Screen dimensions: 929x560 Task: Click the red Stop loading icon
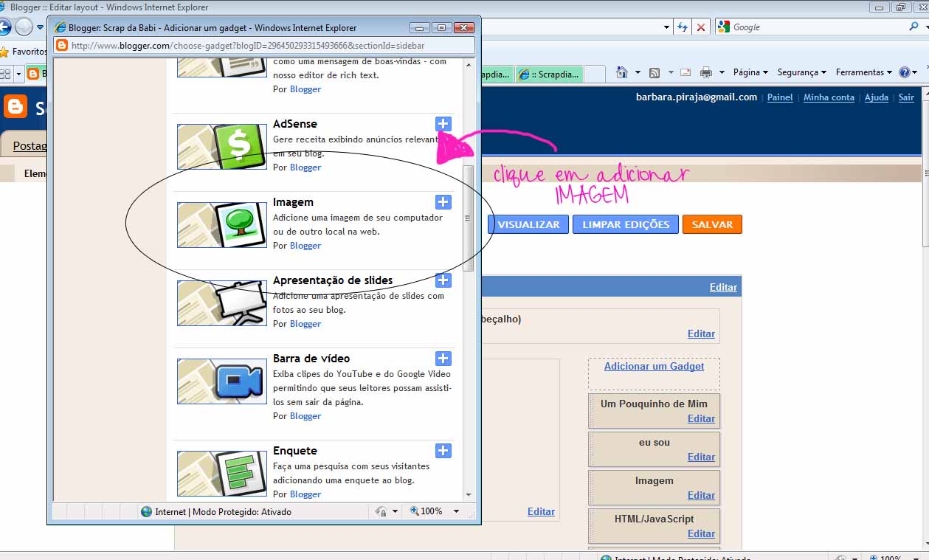(701, 27)
